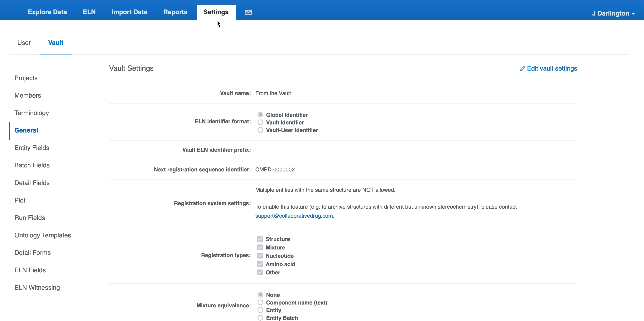Open Members in the sidebar
The width and height of the screenshot is (644, 321).
[28, 95]
